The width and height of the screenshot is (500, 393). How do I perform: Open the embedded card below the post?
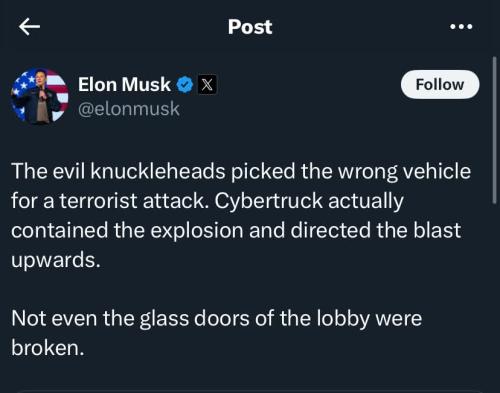[250, 391]
